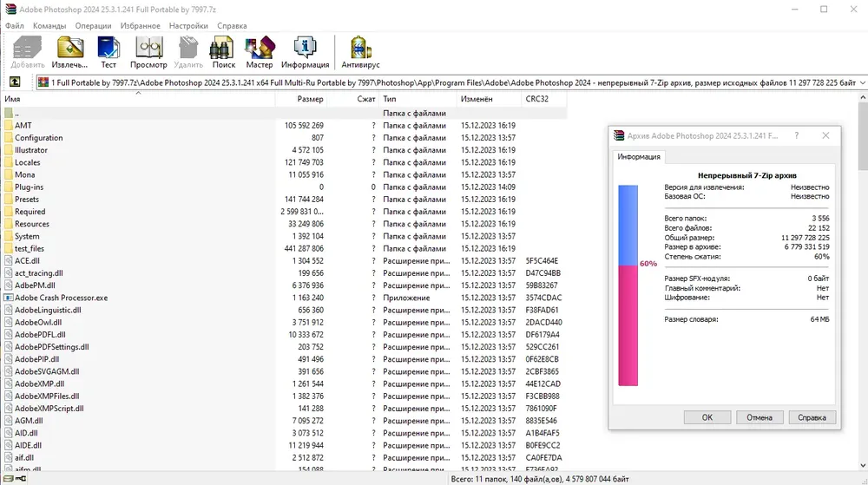Image resolution: width=868 pixels, height=485 pixels.
Task: Click the Extract (Извлечь) toolbar icon
Action: [69, 53]
